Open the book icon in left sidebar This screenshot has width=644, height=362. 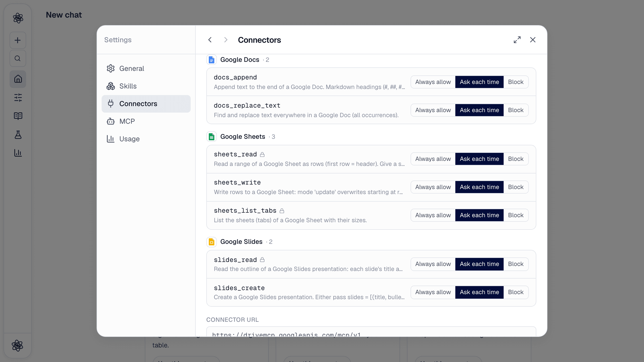point(18,116)
